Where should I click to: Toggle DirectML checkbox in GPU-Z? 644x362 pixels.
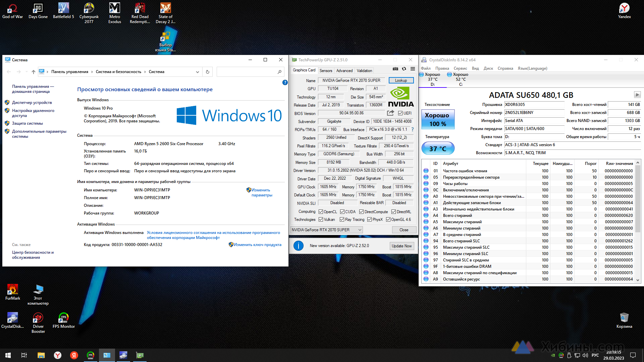(393, 212)
